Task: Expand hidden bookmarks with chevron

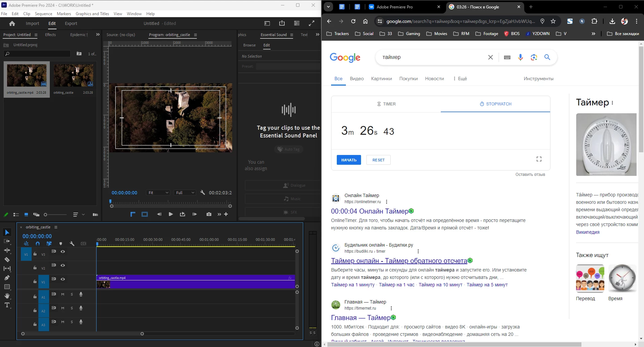Action: pyautogui.click(x=593, y=34)
